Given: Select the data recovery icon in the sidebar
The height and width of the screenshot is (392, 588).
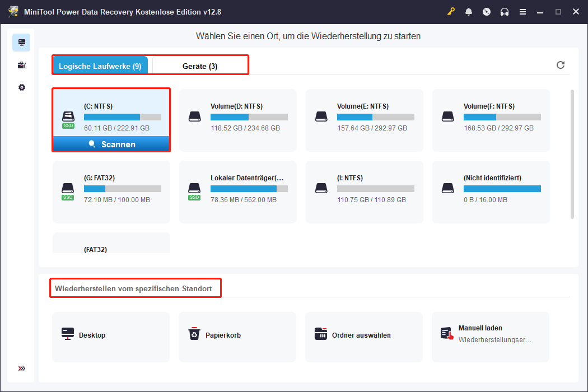Looking at the screenshot, I should pos(21,42).
